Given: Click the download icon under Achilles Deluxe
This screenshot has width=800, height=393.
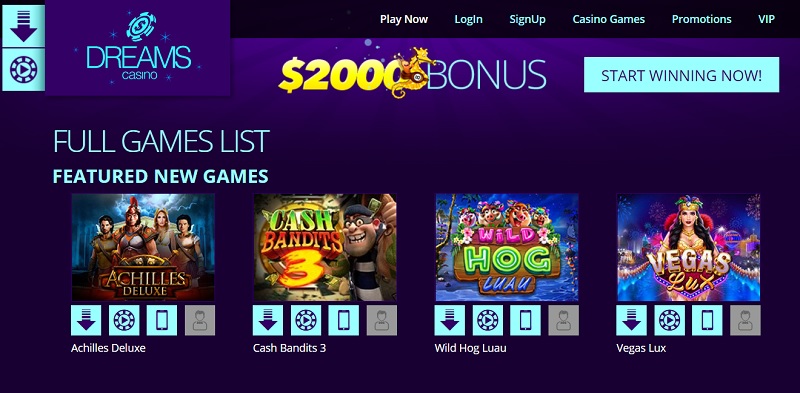Looking at the screenshot, I should coord(86,321).
